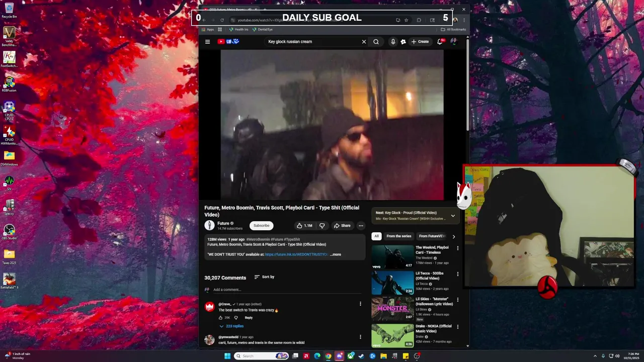Screen dimensions: 644x362
Task: Open File Explorer from the taskbar
Action: [383, 356]
